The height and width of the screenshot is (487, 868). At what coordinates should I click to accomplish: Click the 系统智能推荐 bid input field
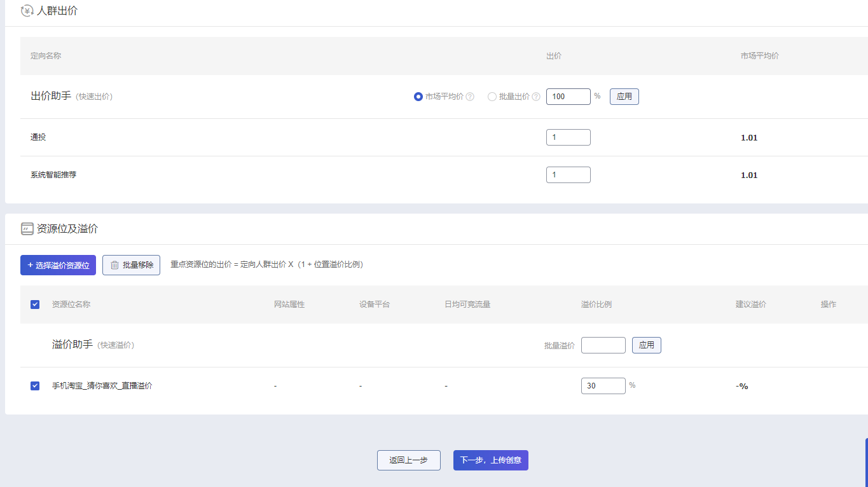[568, 175]
